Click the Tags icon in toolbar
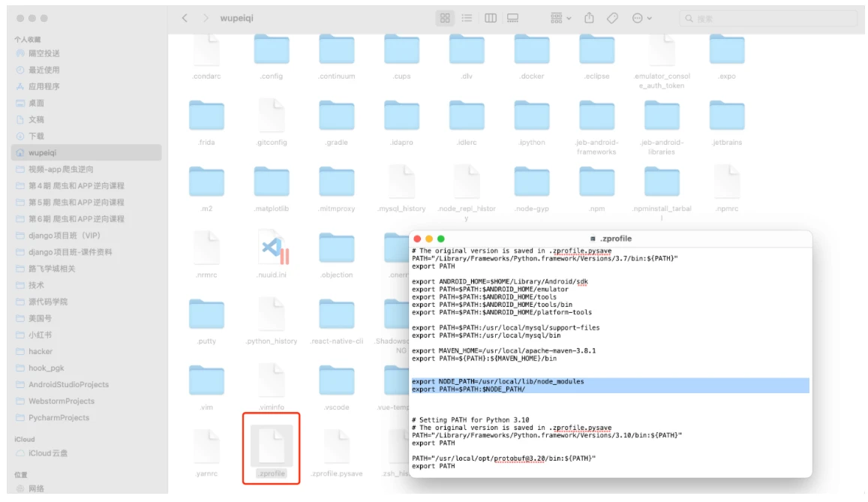868x502 pixels. [612, 18]
